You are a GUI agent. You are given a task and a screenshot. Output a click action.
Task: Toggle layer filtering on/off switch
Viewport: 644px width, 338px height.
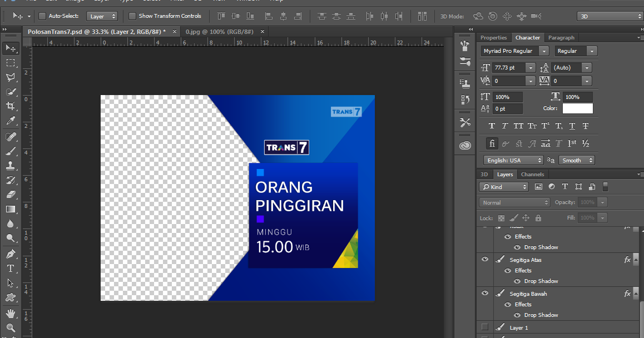[x=605, y=186]
